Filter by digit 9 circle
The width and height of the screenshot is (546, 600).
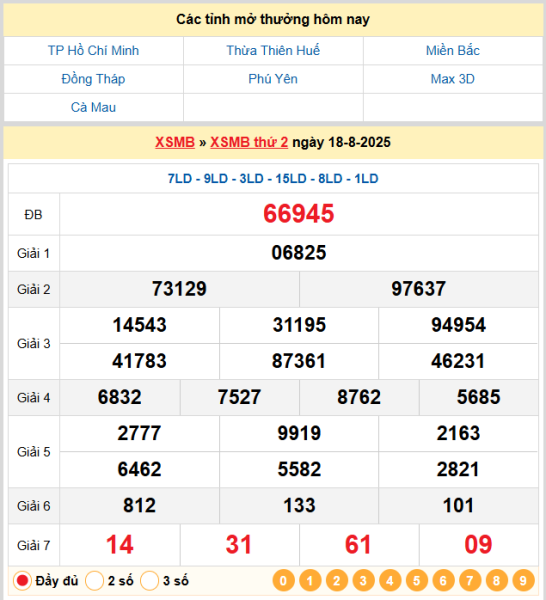pyautogui.click(x=523, y=580)
